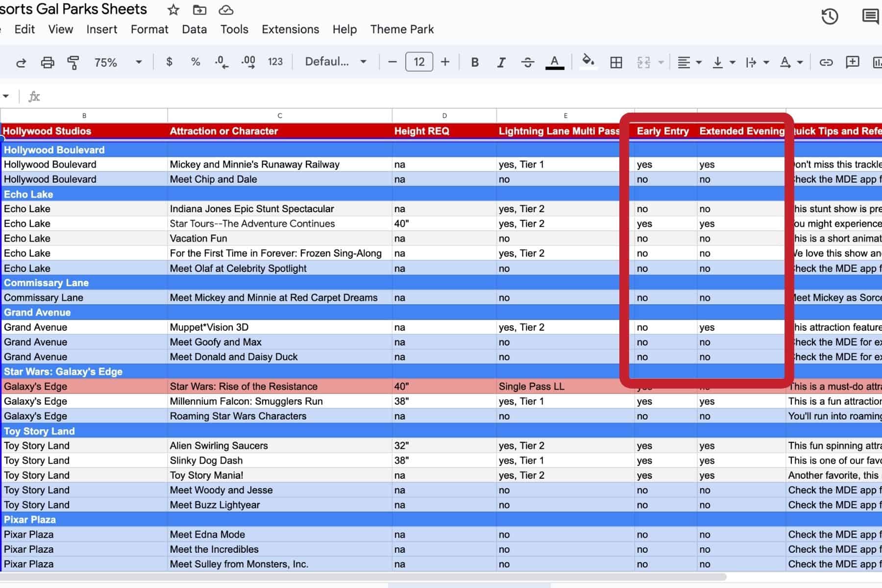Open vertical align dropdown
882x588 pixels.
724,62
